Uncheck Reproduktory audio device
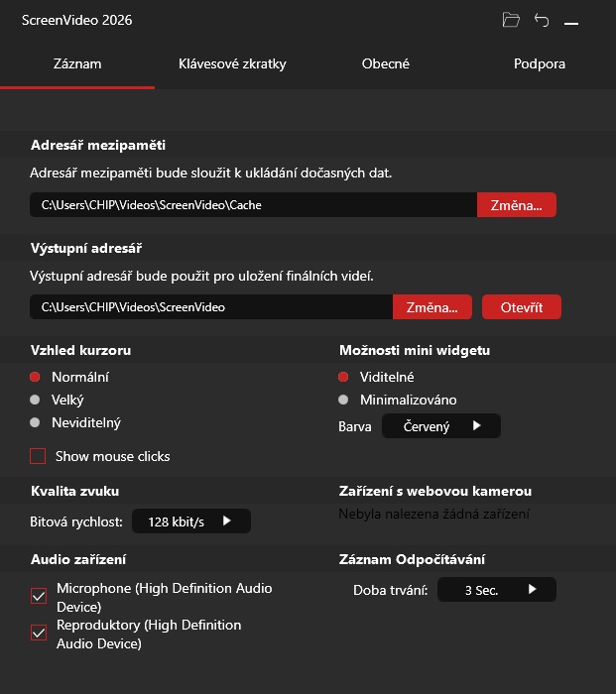616x694 pixels. (39, 633)
